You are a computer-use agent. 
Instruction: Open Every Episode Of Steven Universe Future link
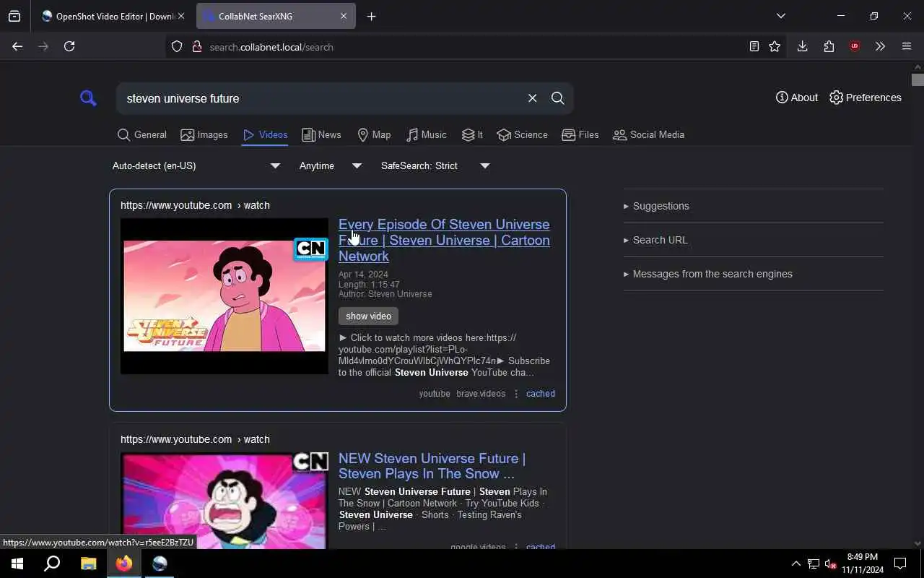click(444, 240)
